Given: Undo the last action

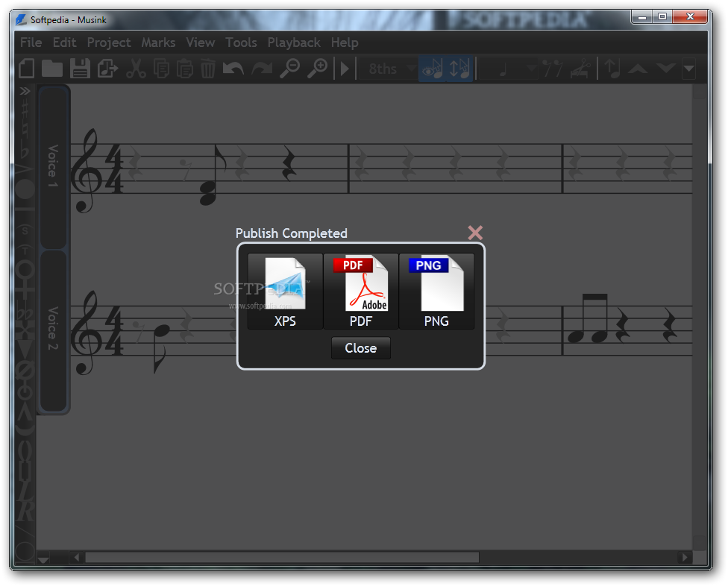Looking at the screenshot, I should click(233, 69).
